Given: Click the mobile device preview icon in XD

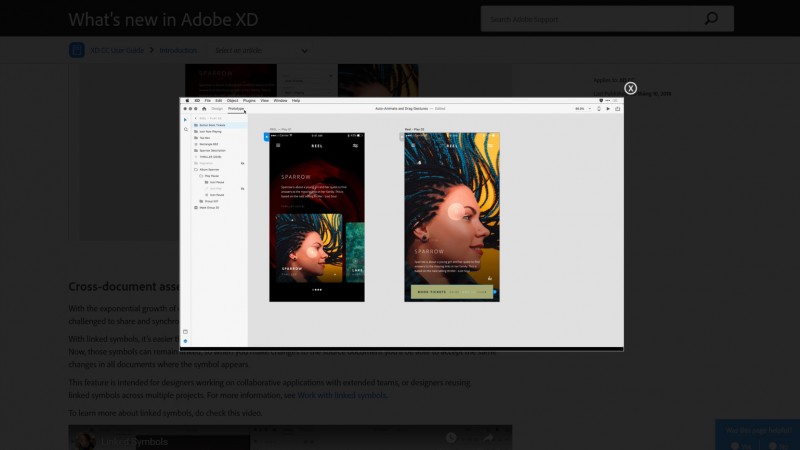Looking at the screenshot, I should coord(599,109).
